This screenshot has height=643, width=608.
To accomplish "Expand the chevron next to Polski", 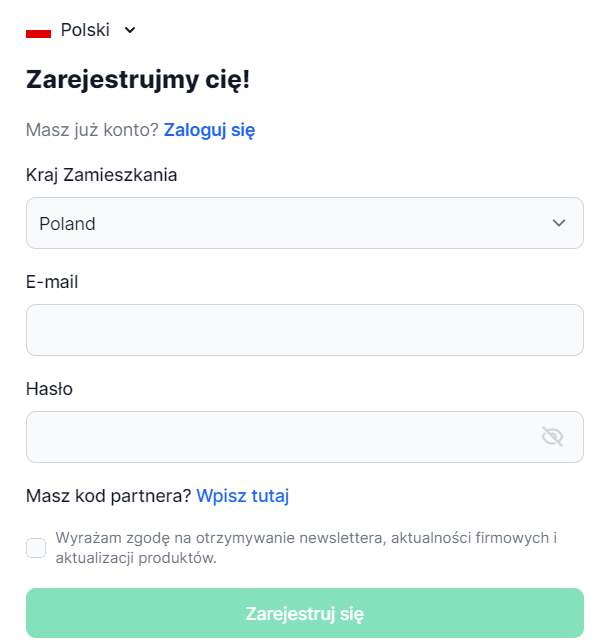I will (x=130, y=30).
